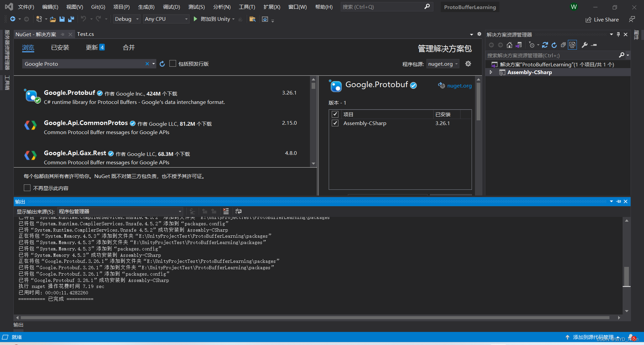This screenshot has height=345, width=644.
Task: Open the Attach to Unity dropdown arrow
Action: tap(233, 19)
